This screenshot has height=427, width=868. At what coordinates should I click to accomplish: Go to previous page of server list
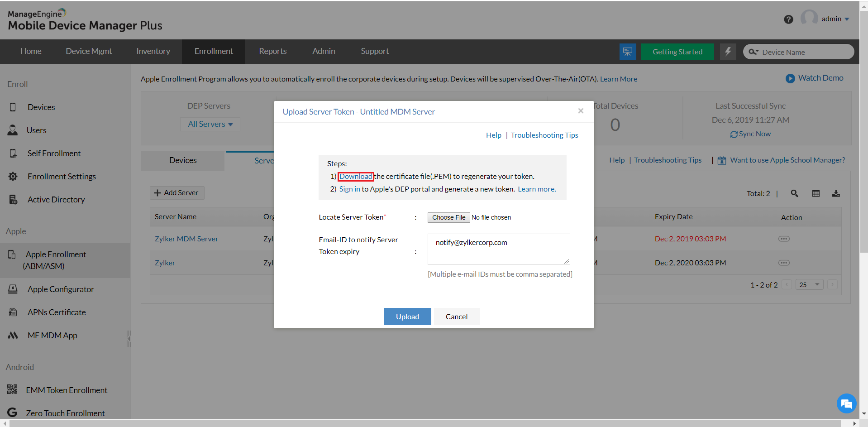[x=787, y=285]
